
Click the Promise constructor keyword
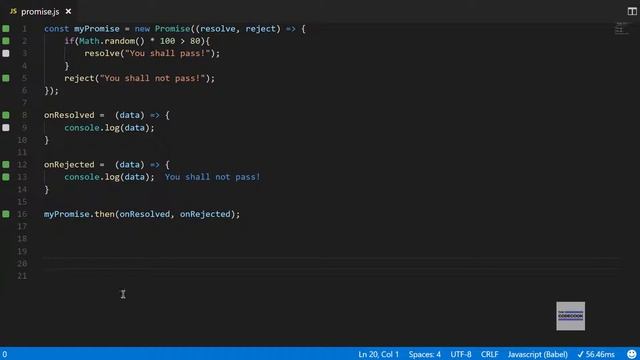click(x=172, y=29)
